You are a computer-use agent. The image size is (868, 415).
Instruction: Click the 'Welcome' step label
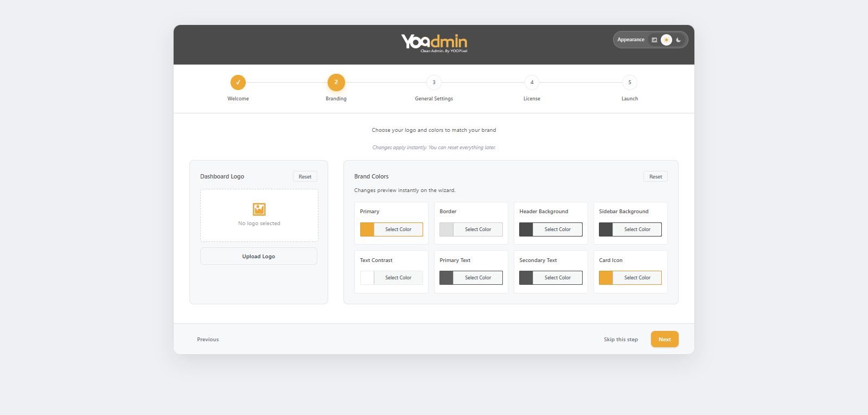click(238, 99)
